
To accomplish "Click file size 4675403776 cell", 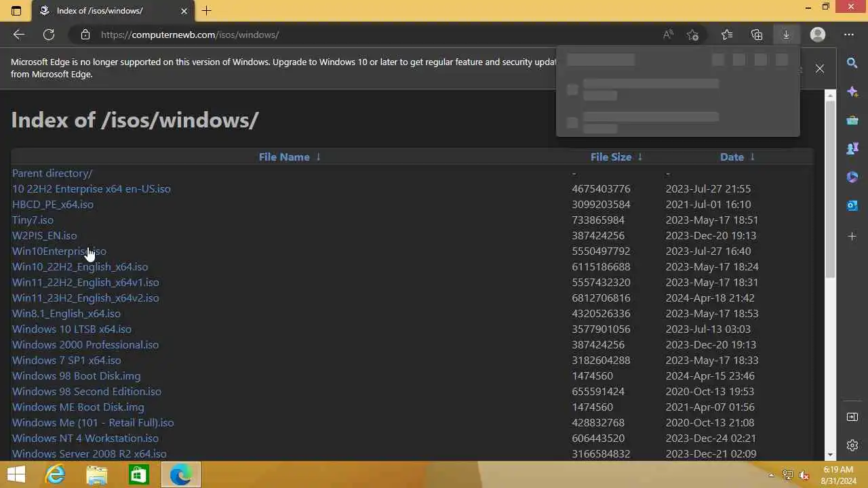I will (x=601, y=188).
